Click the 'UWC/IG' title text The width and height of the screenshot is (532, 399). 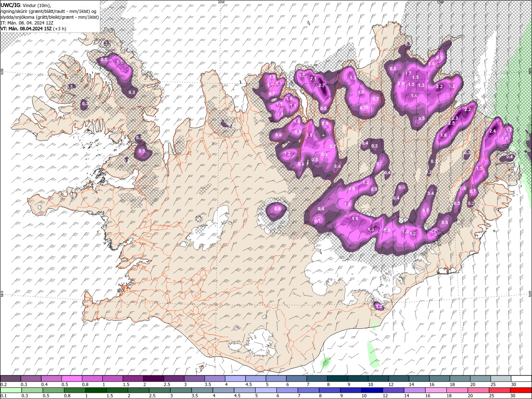tap(10, 5)
